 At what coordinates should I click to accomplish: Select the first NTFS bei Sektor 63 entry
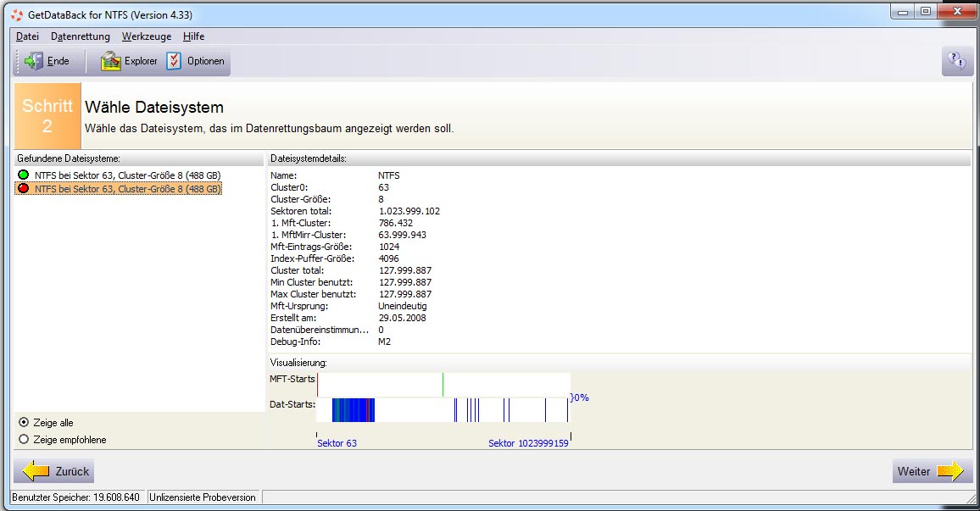(x=127, y=175)
